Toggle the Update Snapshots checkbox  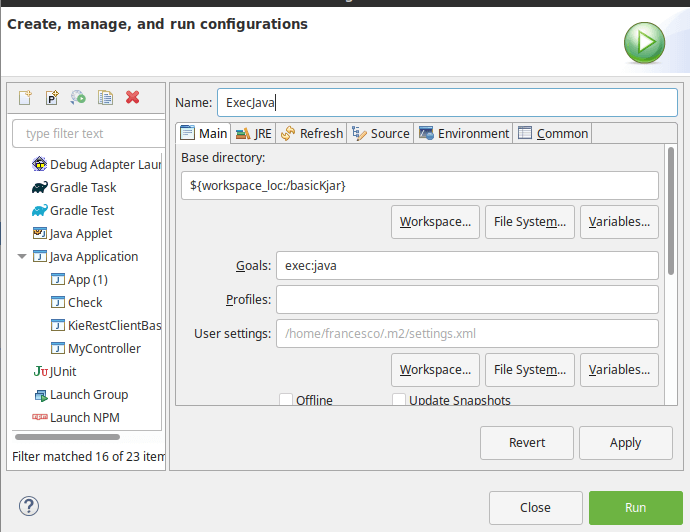pyautogui.click(x=399, y=400)
